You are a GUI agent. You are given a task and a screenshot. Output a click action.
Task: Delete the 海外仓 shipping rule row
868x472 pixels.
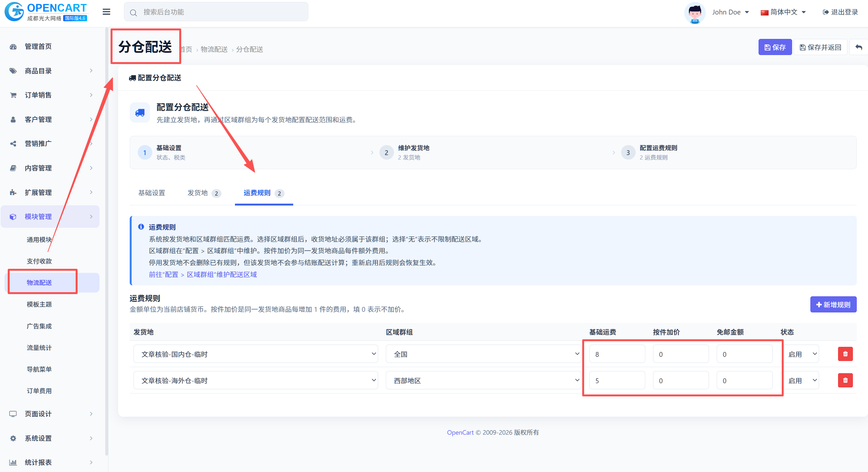point(845,380)
